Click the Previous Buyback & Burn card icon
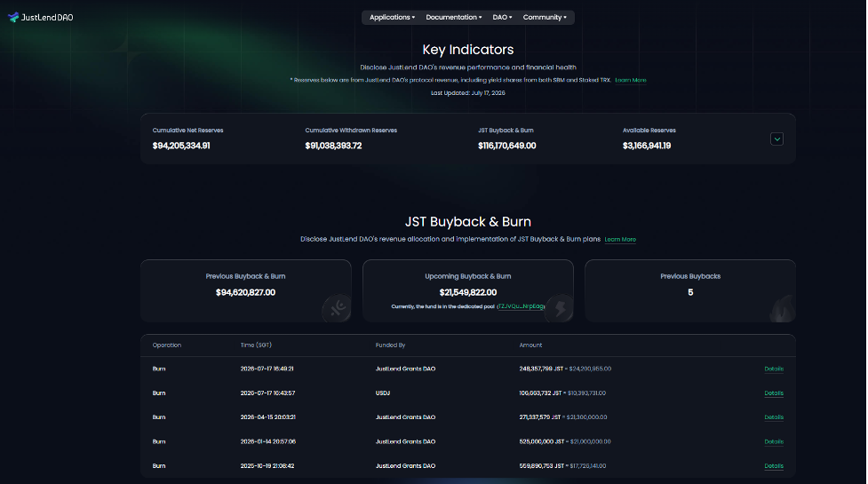 (337, 308)
